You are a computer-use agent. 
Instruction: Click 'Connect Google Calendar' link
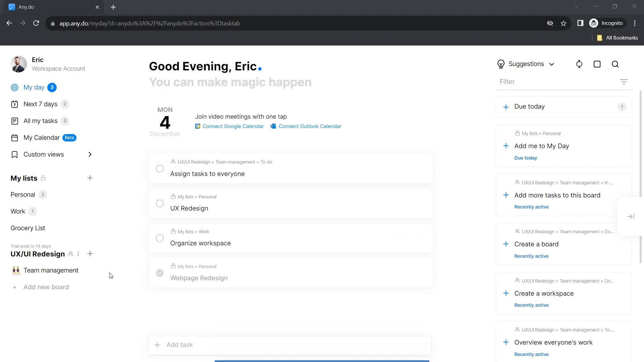coord(233,126)
